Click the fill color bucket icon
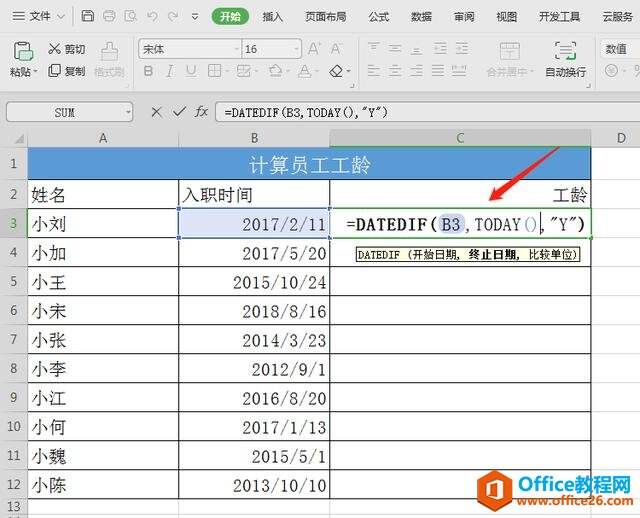 276,71
